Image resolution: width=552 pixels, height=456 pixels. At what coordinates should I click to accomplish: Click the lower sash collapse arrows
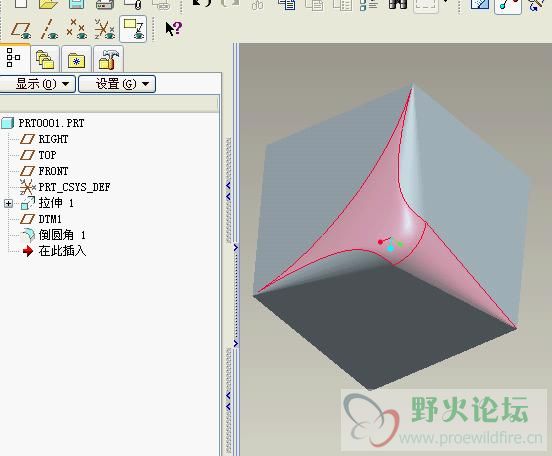[x=228, y=401]
